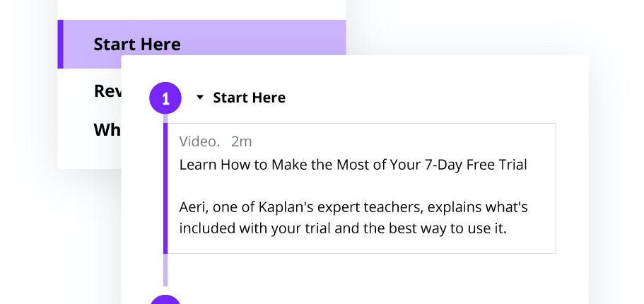Screen dimensions: 644x304
Task: Click the Start Here heading beside step 1
Action: (x=249, y=98)
